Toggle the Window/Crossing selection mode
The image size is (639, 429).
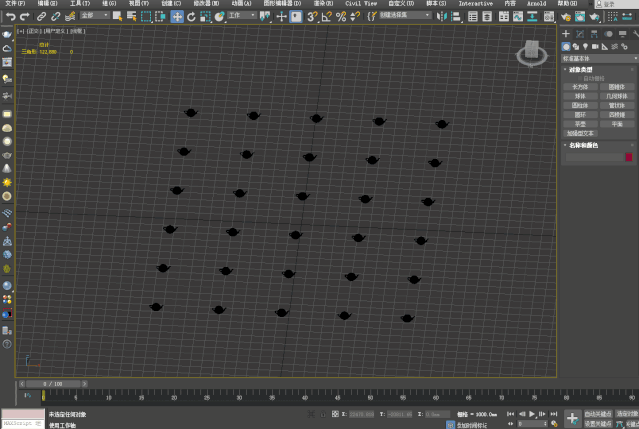161,16
